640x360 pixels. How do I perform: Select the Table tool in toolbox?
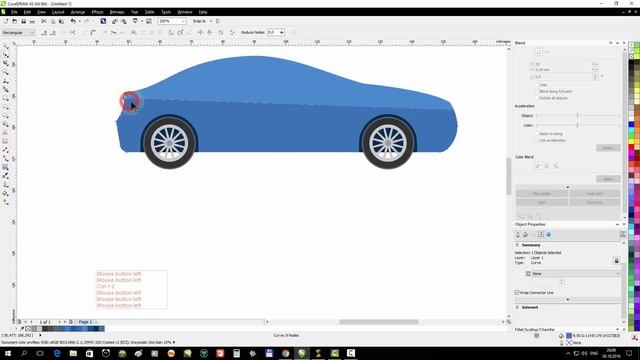[x=6, y=141]
